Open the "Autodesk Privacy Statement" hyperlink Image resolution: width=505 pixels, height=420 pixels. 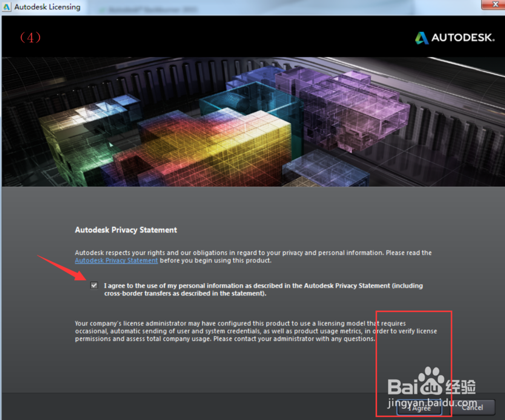tap(116, 260)
